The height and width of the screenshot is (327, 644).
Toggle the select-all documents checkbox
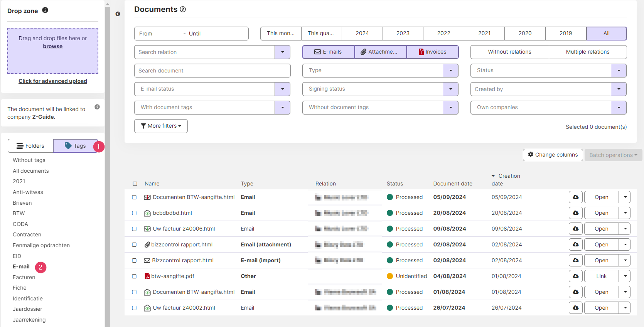point(135,184)
